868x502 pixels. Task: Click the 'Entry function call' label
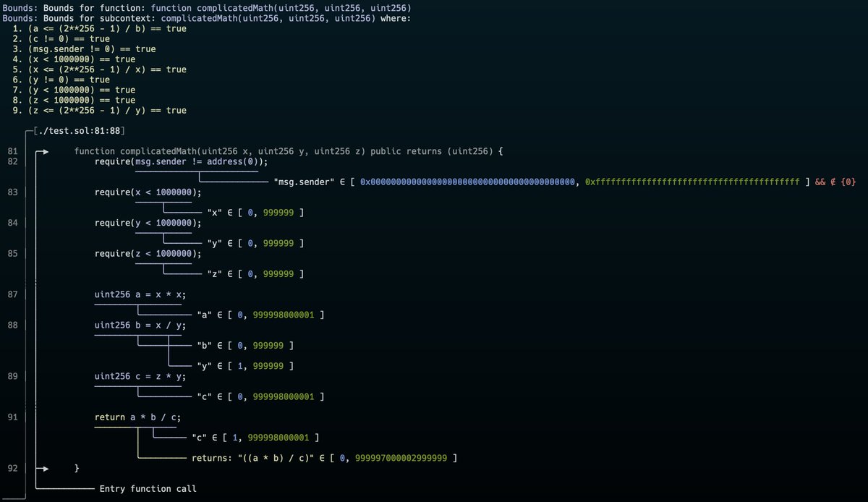[x=148, y=489]
